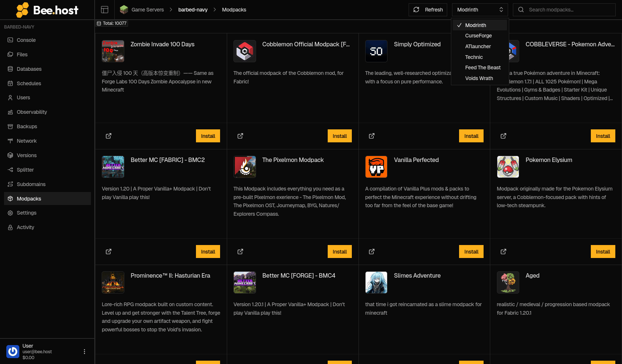Screen dimensions: 622x364
Task: Click The Pixelmon Modpack thumbnail
Action: pyautogui.click(x=245, y=167)
